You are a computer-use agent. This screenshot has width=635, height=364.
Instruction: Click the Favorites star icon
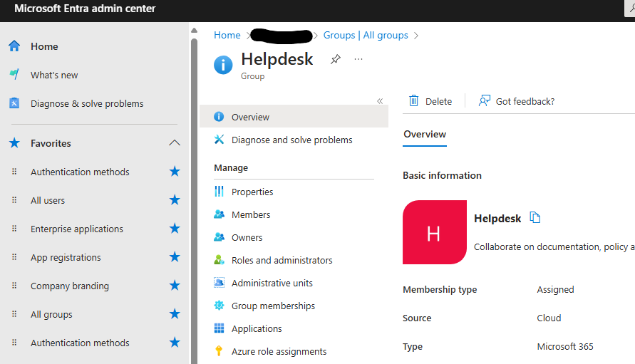(14, 143)
